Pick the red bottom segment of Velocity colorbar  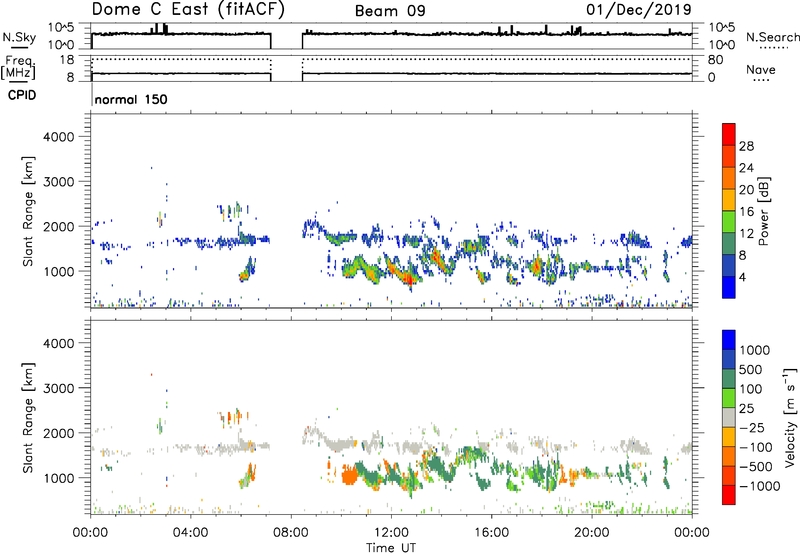coord(729,495)
